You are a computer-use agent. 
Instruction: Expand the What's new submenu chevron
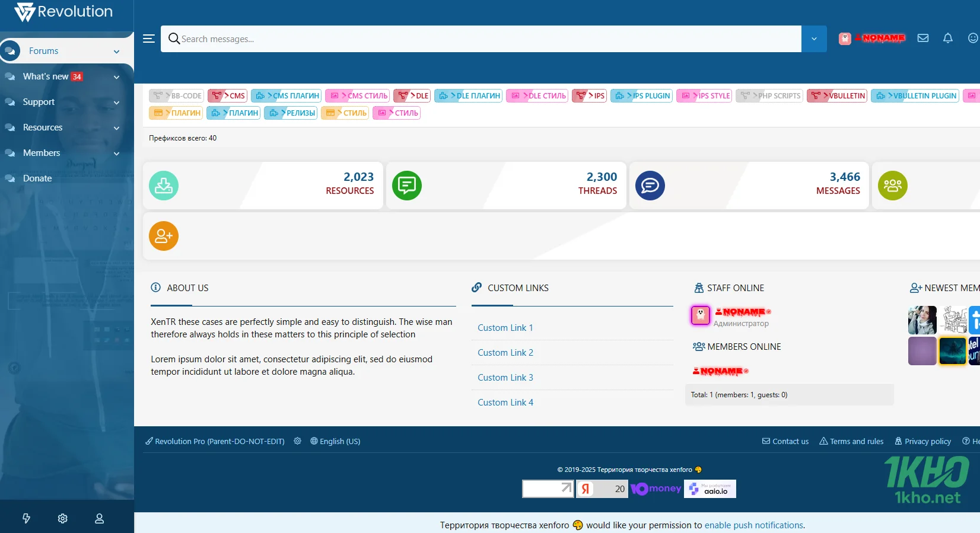pos(116,77)
